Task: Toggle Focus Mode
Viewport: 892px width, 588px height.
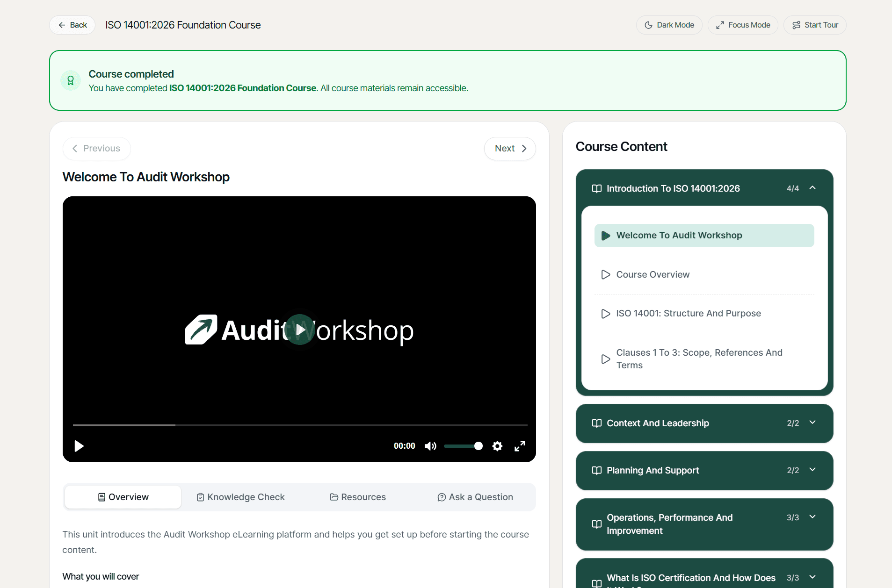Action: tap(743, 25)
